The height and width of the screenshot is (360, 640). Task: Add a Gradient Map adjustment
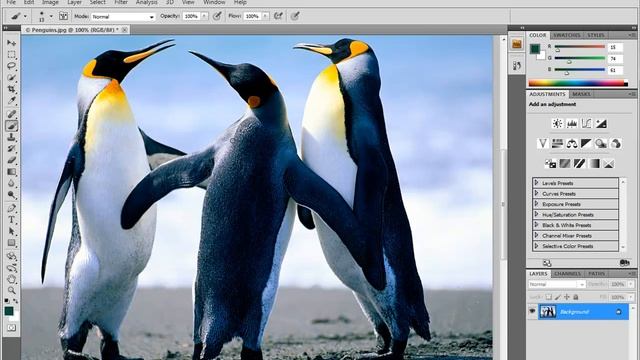[594, 164]
